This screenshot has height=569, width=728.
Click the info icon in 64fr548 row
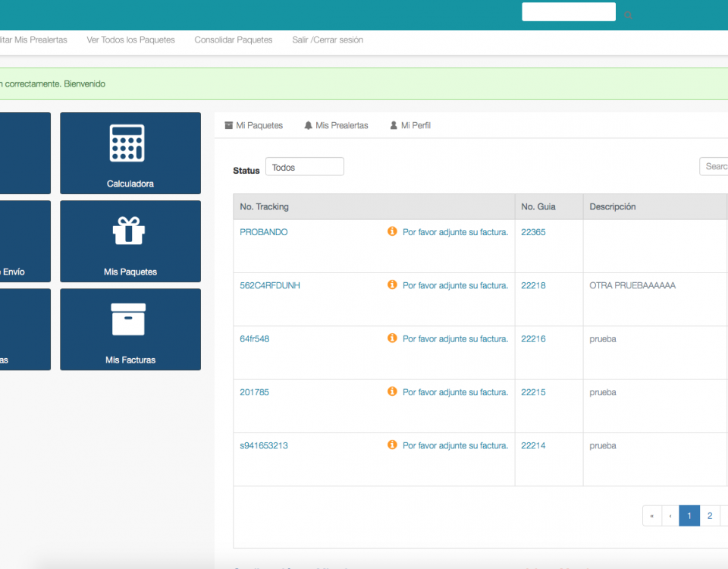[x=392, y=338]
